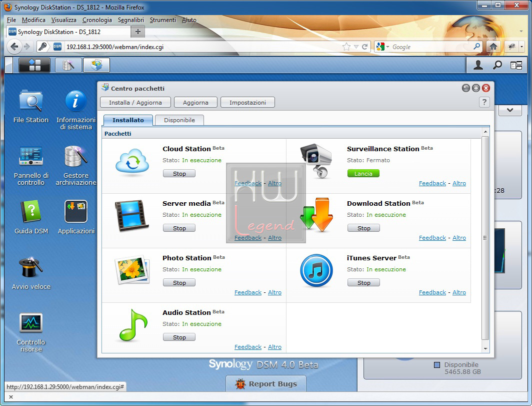Open package Impostazioni button
532x406 pixels.
point(247,102)
